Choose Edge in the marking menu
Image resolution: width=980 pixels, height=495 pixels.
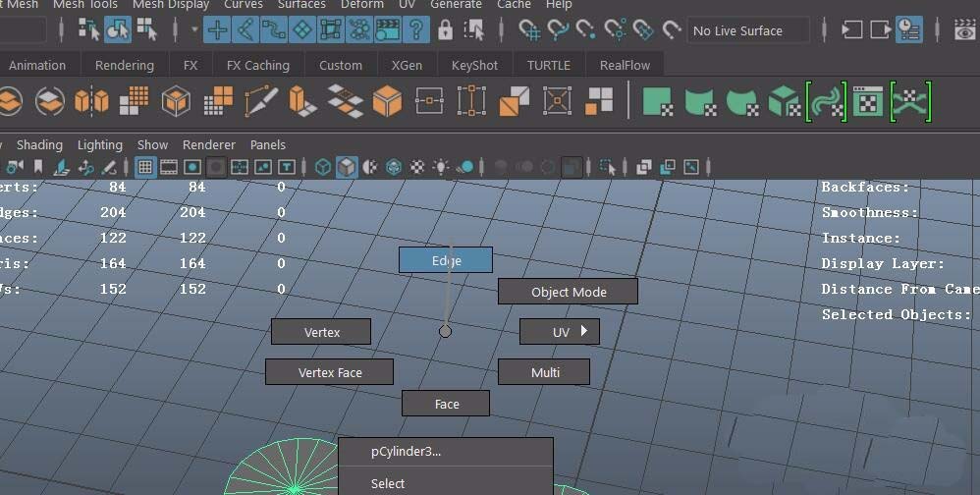(x=446, y=260)
